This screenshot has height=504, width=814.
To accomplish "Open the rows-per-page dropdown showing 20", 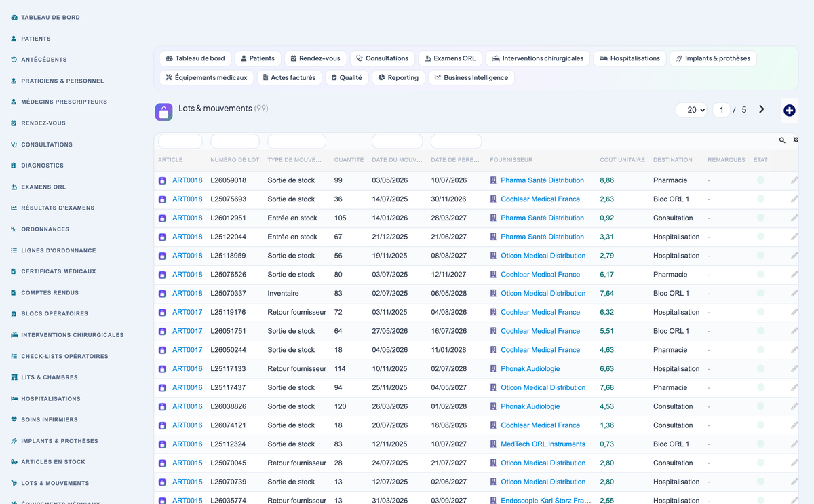I will 692,110.
